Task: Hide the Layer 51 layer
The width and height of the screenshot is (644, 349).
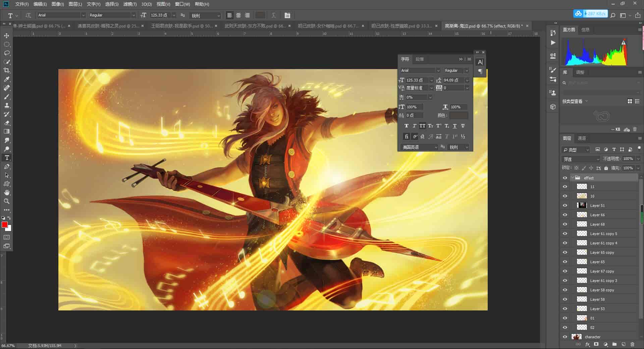Action: pos(565,206)
